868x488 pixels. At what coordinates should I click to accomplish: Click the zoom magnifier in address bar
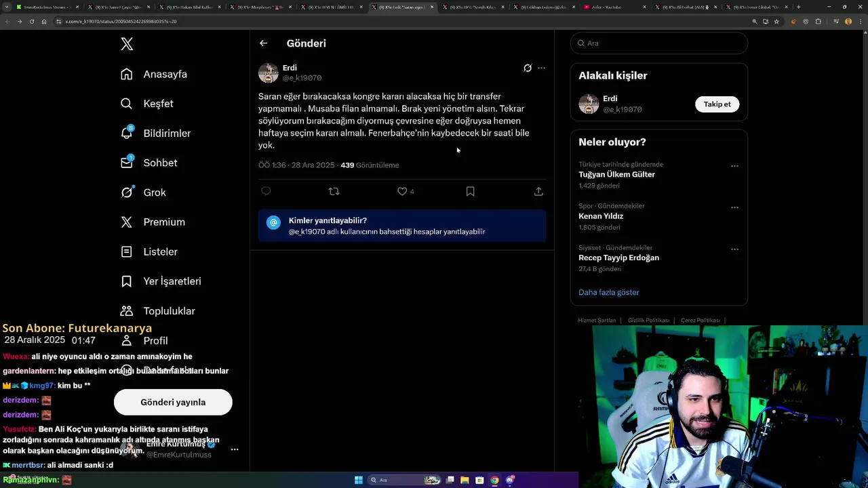coord(754,22)
